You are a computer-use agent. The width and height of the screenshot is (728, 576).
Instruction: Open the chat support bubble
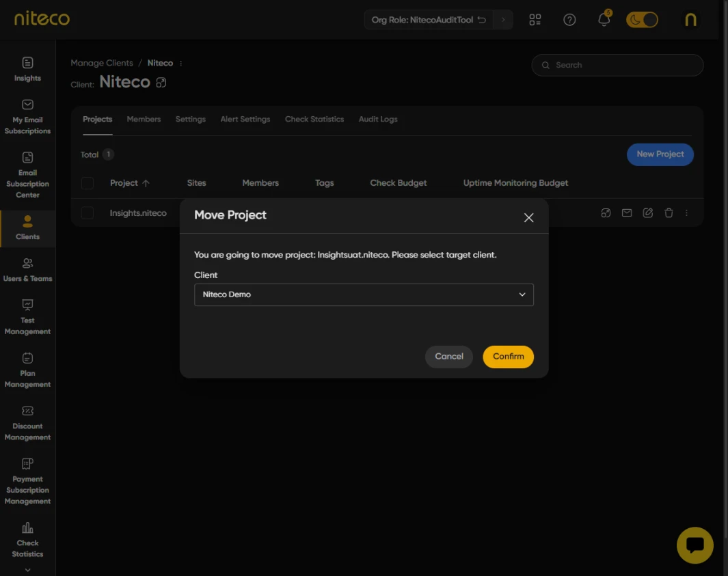[695, 545]
